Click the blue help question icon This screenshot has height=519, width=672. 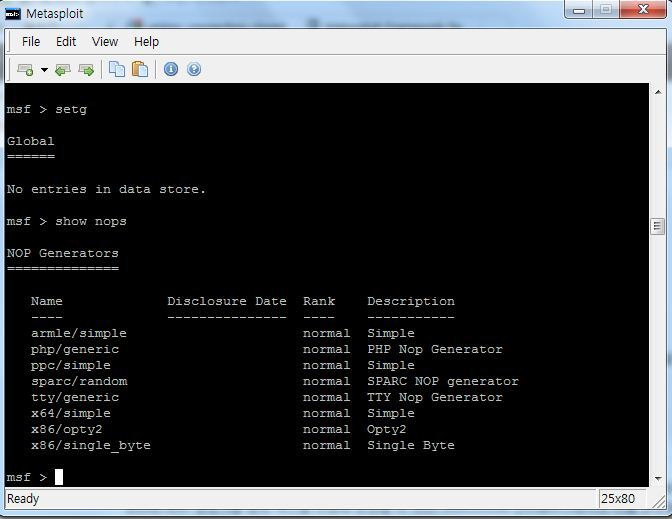pos(194,69)
